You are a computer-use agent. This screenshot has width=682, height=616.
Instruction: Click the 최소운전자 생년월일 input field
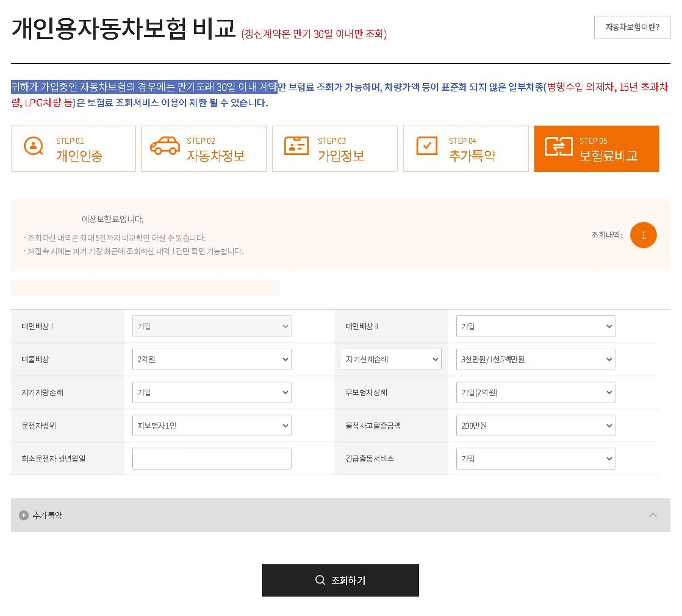coord(212,459)
